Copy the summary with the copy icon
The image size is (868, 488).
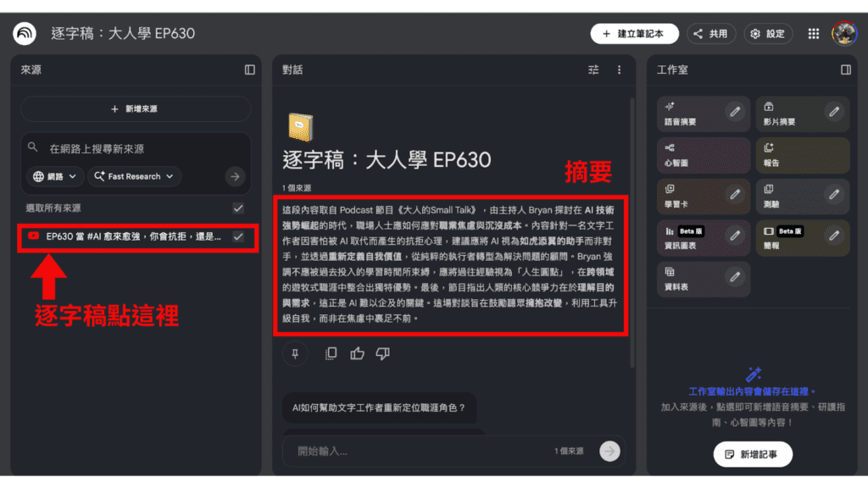point(331,353)
